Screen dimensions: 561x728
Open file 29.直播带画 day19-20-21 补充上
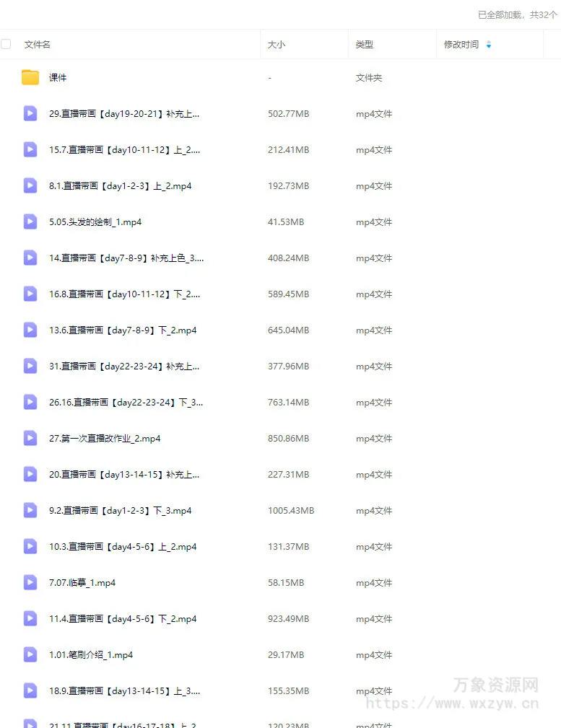124,114
